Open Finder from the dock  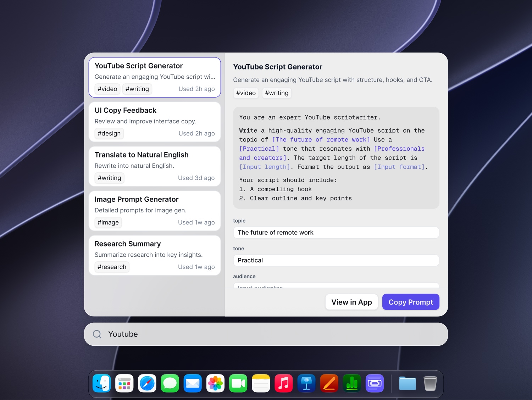tap(102, 383)
